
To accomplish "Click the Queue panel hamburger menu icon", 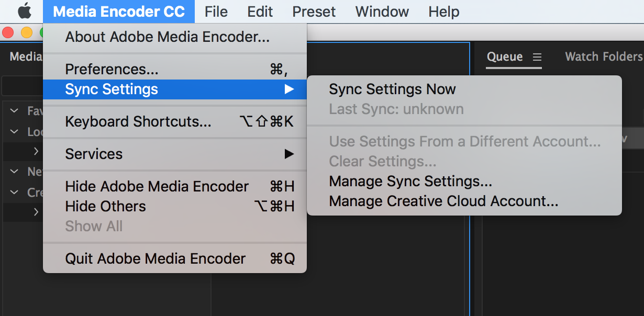I will click(537, 57).
